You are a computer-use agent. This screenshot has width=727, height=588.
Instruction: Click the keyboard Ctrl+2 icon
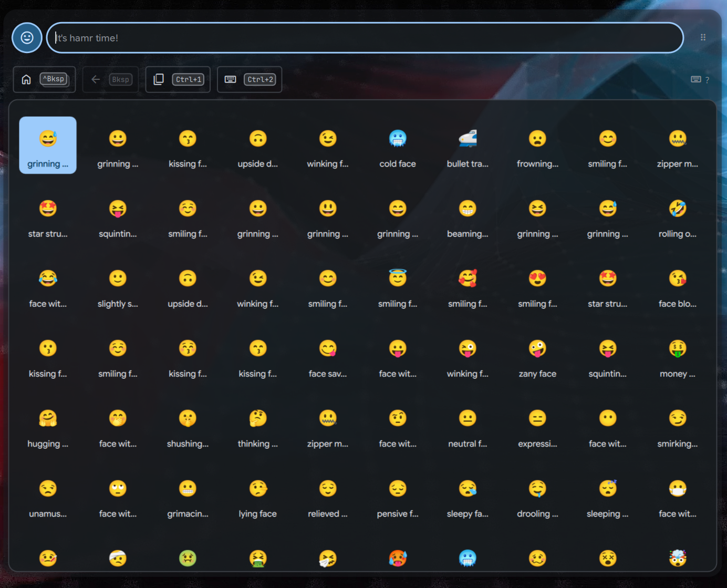[x=230, y=79]
